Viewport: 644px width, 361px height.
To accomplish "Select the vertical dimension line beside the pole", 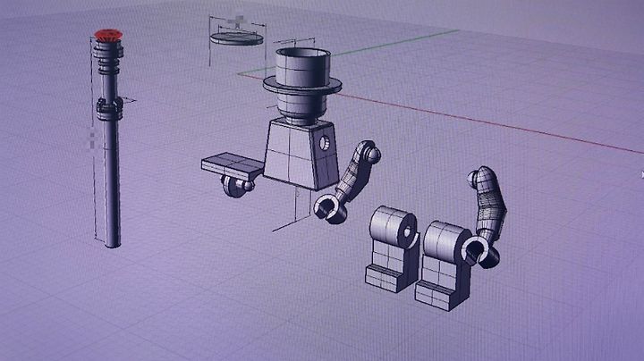I will 93,139.
